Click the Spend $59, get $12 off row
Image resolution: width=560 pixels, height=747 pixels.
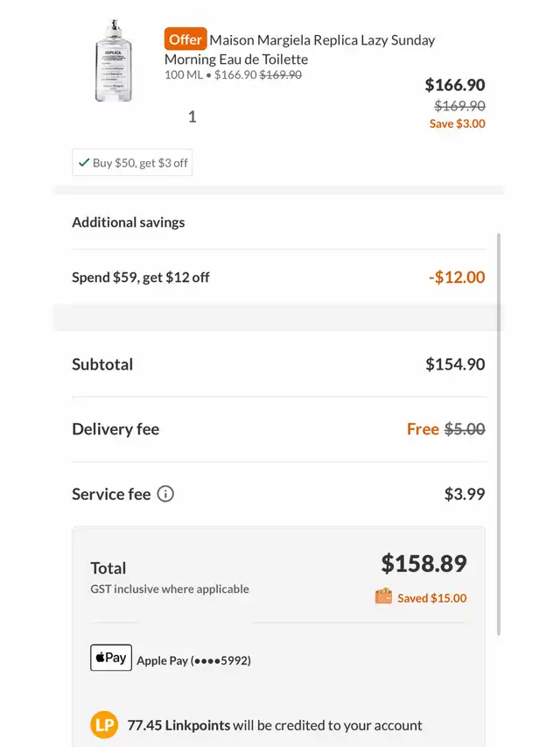point(278,278)
